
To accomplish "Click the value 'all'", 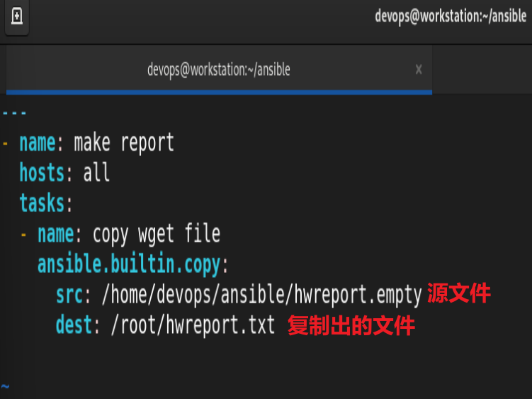I will click(x=96, y=172).
